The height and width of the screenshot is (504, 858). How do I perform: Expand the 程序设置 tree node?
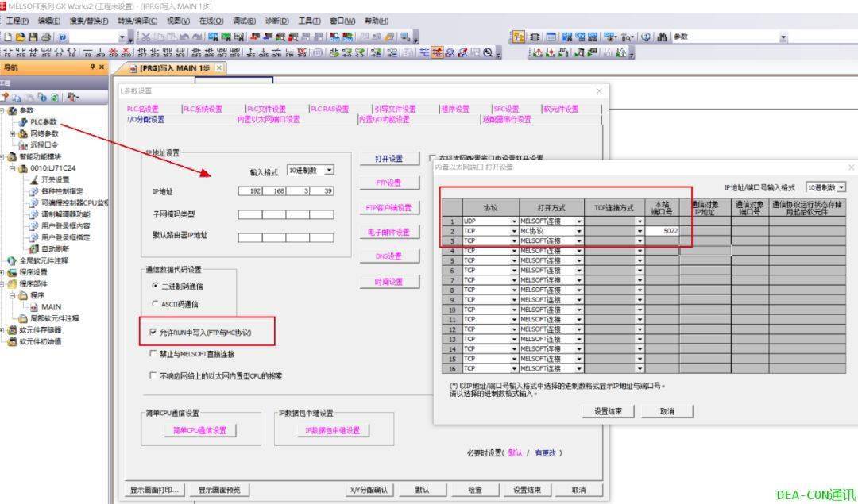(x=2, y=272)
